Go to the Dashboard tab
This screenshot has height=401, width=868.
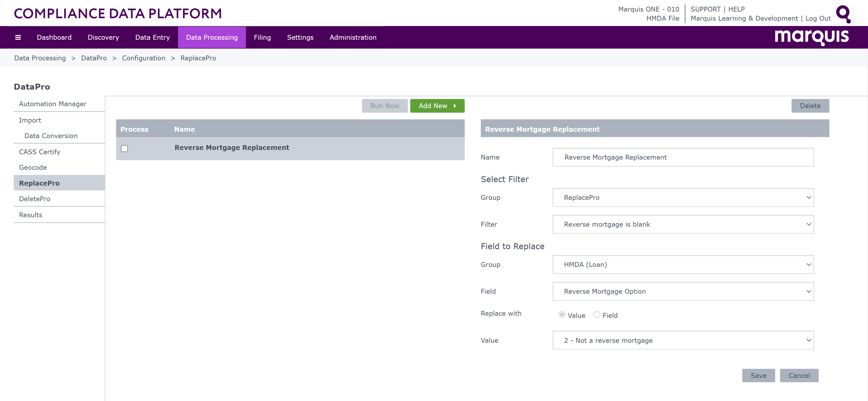click(x=54, y=37)
